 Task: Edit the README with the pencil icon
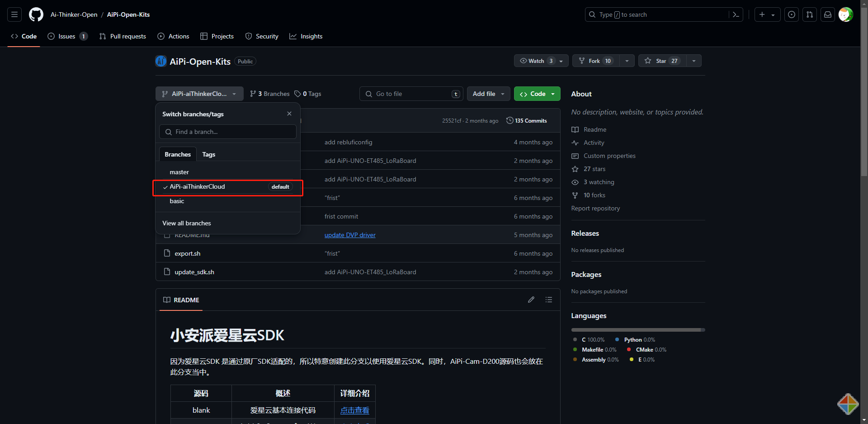[531, 300]
